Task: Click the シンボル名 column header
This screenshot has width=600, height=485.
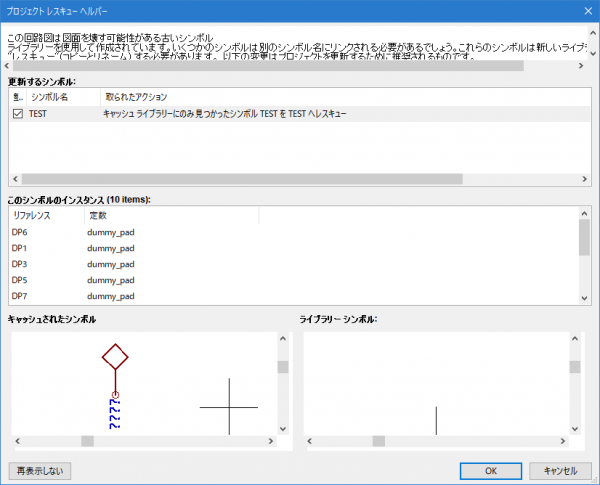Action: [62, 98]
